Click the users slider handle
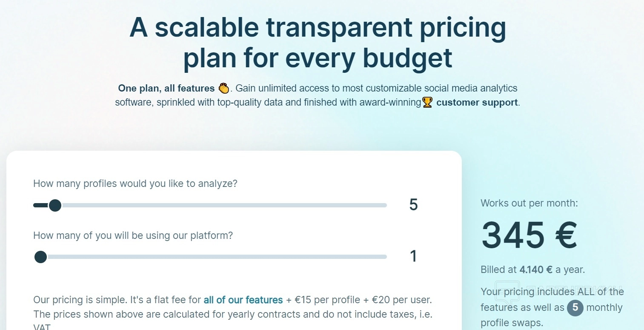The width and height of the screenshot is (644, 330). click(x=41, y=257)
